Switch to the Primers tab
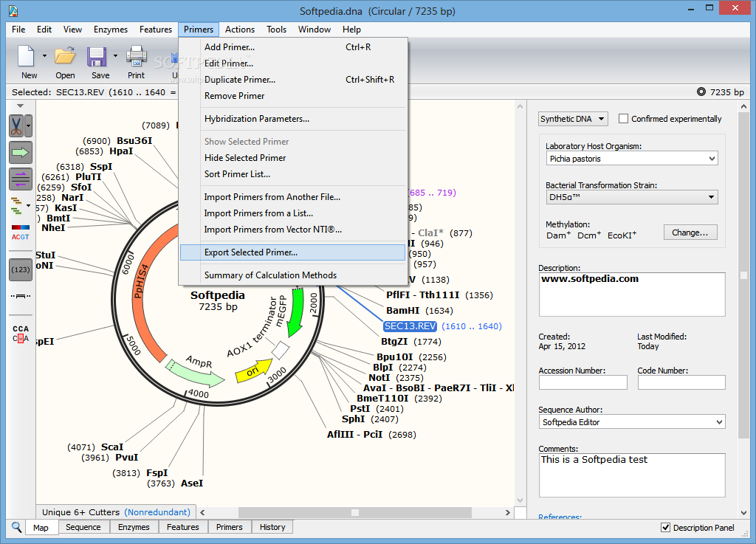Viewport: 756px width, 544px height. click(230, 527)
